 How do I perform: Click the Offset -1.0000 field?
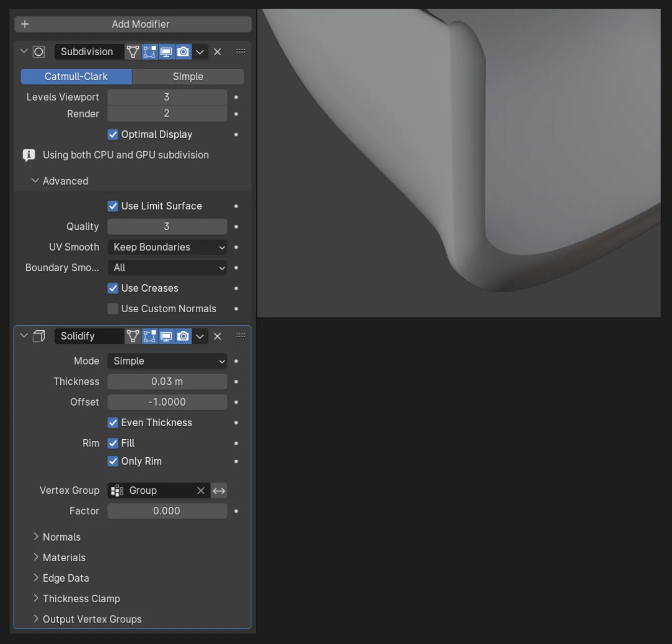coord(167,402)
